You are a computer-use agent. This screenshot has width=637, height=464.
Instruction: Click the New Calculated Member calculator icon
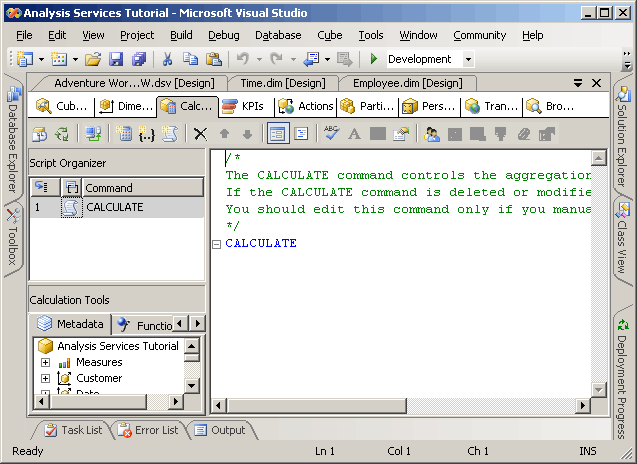124,134
